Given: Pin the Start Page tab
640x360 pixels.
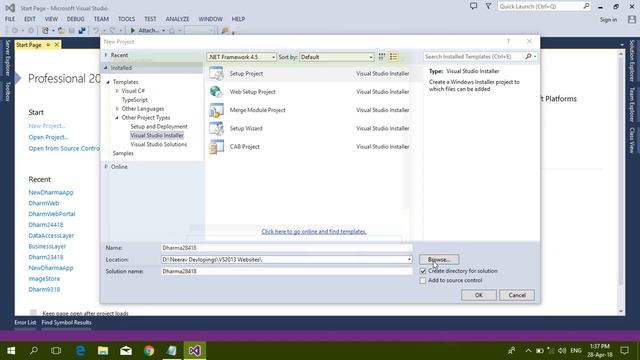Looking at the screenshot, I should click(48, 45).
